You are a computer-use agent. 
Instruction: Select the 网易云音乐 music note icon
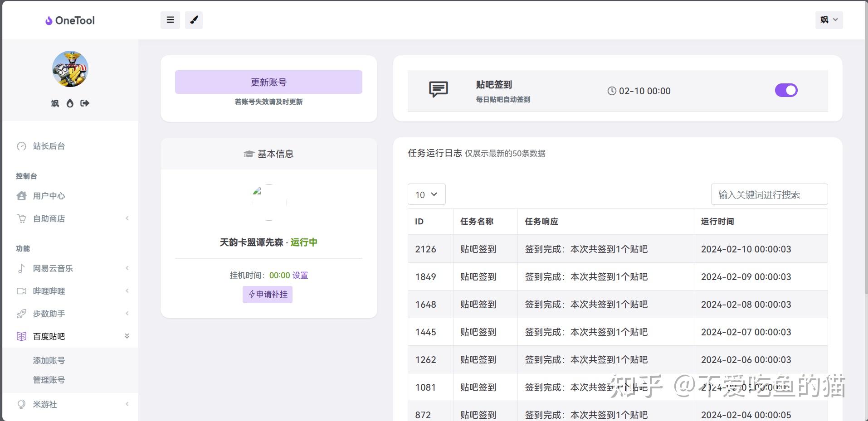click(x=21, y=268)
